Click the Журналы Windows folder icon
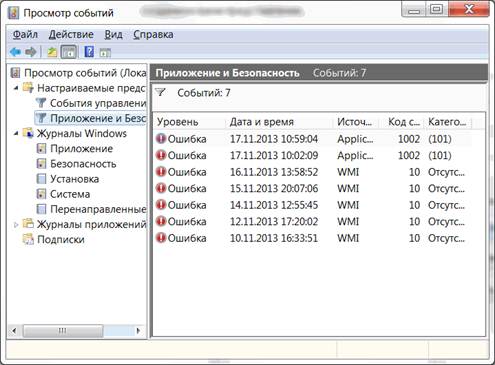Screen dimensions: 495x365 (28, 133)
